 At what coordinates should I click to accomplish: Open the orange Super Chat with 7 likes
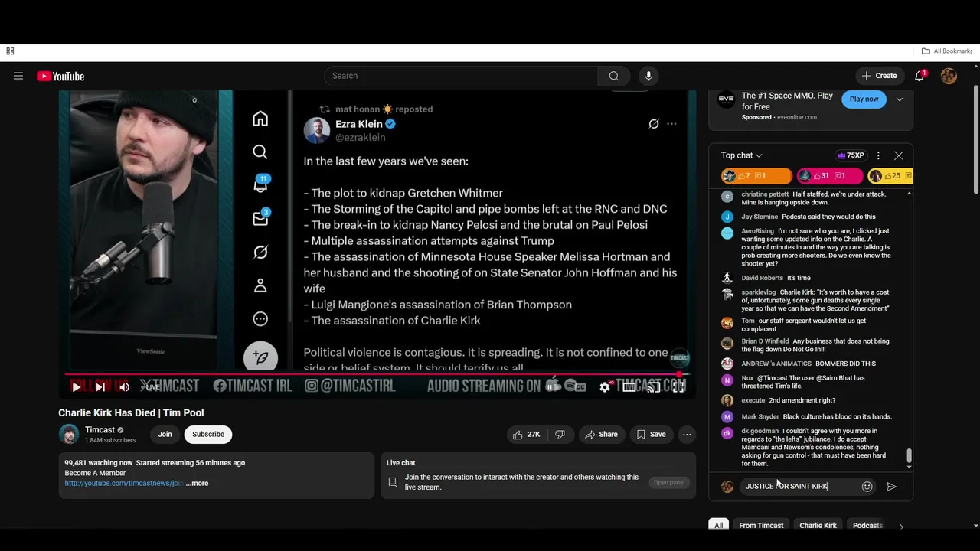click(756, 176)
